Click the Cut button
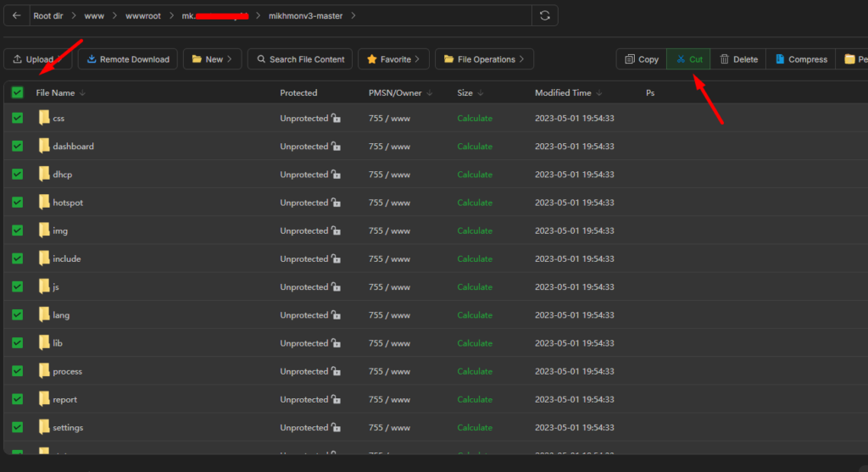Screen dimensions: 868x472 (688, 59)
